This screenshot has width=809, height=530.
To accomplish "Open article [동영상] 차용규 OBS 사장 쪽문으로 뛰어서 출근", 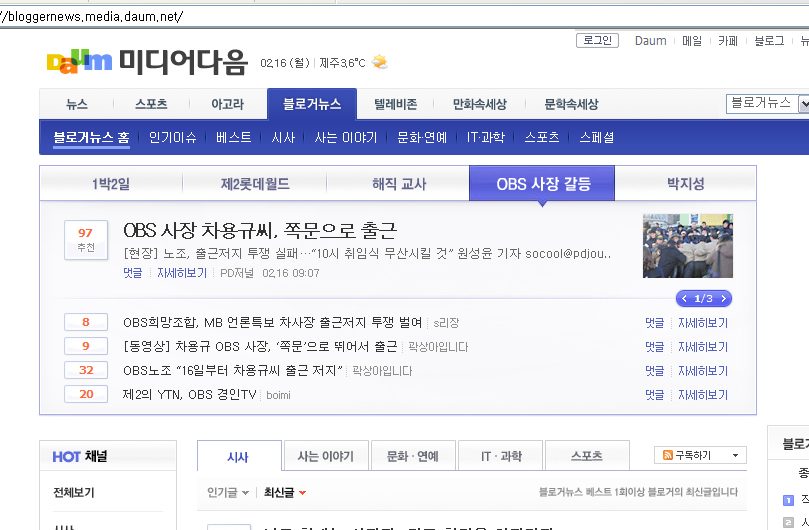I will click(x=260, y=346).
